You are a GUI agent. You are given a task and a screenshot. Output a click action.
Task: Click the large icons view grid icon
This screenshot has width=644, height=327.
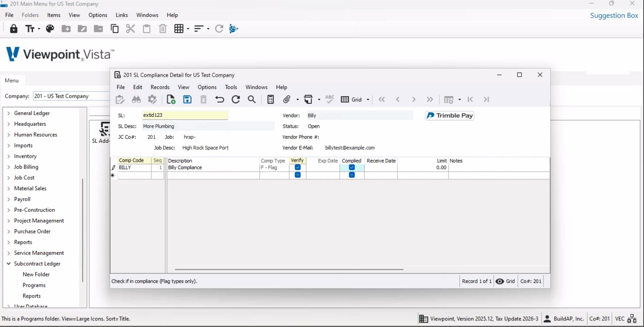(x=179, y=29)
